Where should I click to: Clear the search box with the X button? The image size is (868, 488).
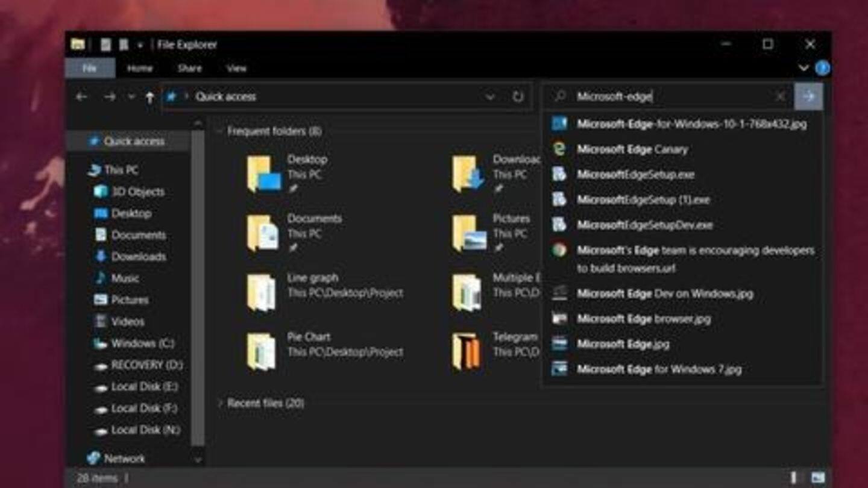pos(779,96)
